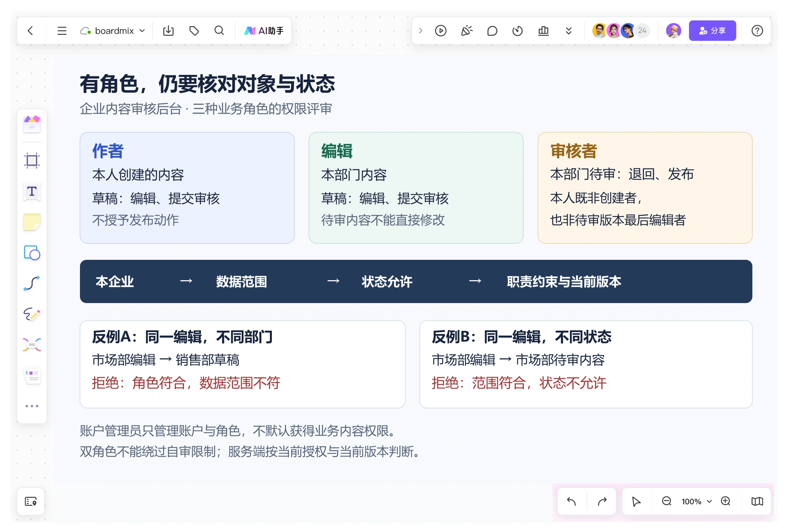Open the boardmix file name dropdown
Viewport: 788px width, 532px height.
pyautogui.click(x=113, y=31)
